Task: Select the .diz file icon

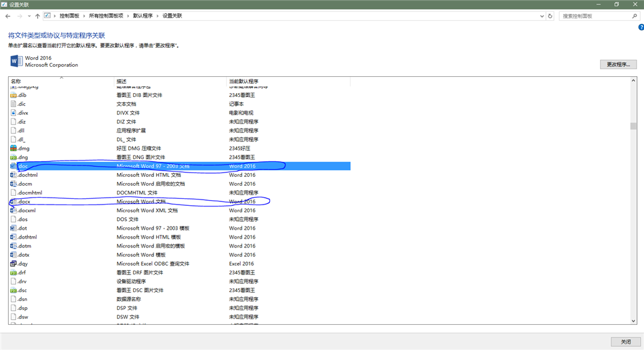Action: pos(13,121)
